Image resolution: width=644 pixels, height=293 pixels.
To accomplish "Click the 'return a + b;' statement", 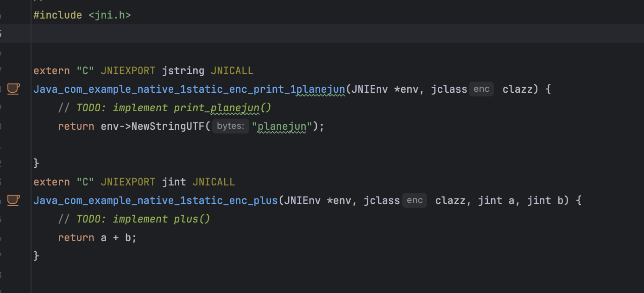I will click(x=97, y=237).
